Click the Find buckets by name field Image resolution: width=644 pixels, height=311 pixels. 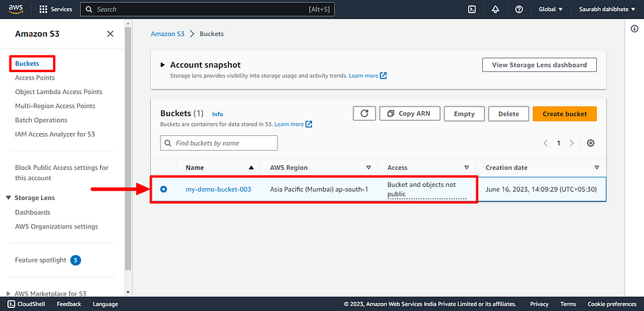click(219, 143)
